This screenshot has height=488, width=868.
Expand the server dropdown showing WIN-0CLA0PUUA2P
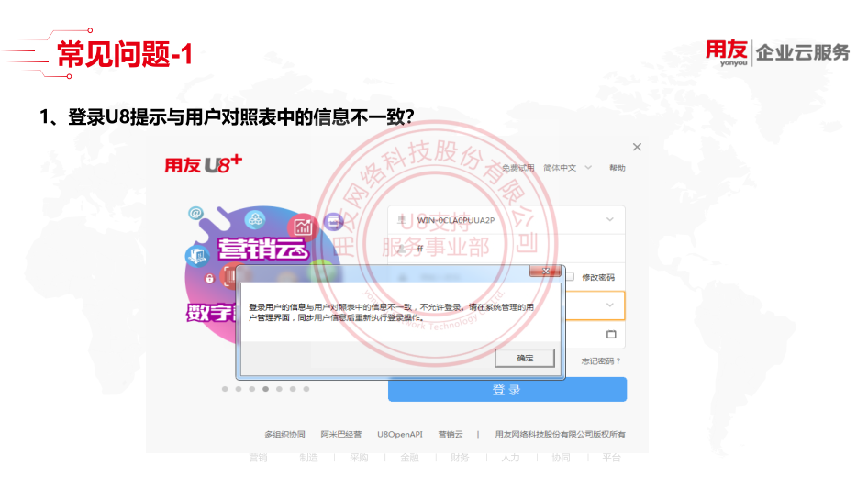click(609, 219)
